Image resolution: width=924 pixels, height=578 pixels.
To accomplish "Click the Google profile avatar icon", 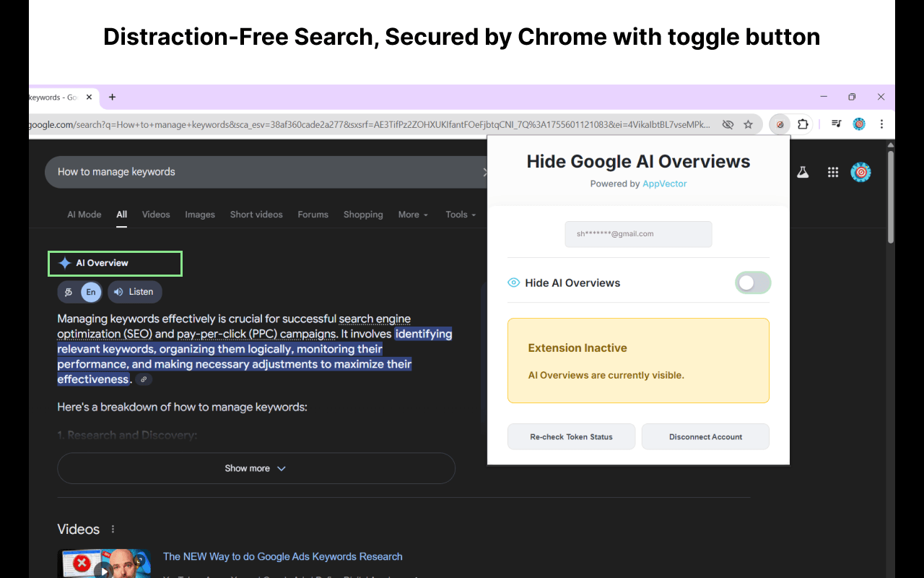I will pos(860,172).
